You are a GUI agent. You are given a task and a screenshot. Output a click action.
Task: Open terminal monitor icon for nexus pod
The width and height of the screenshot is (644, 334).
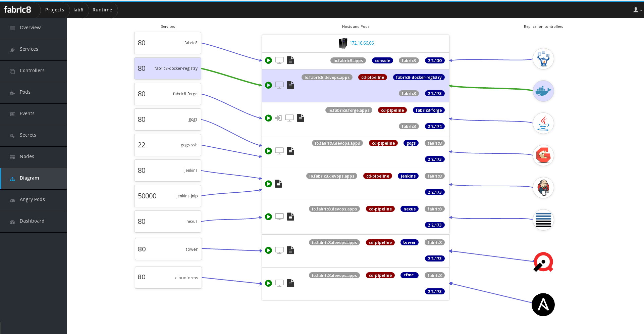(279, 217)
